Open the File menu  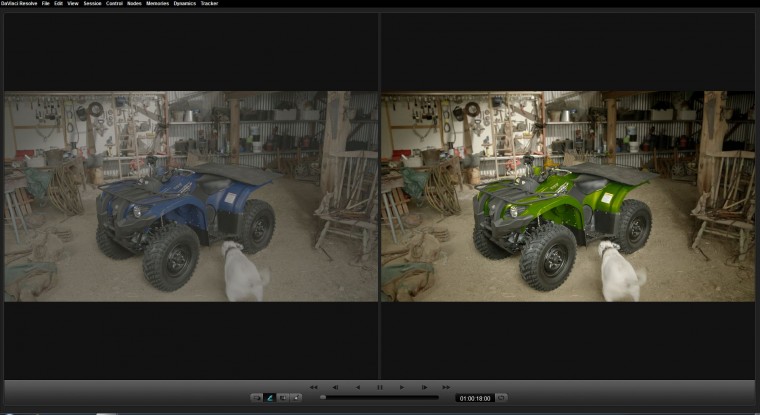(46, 4)
